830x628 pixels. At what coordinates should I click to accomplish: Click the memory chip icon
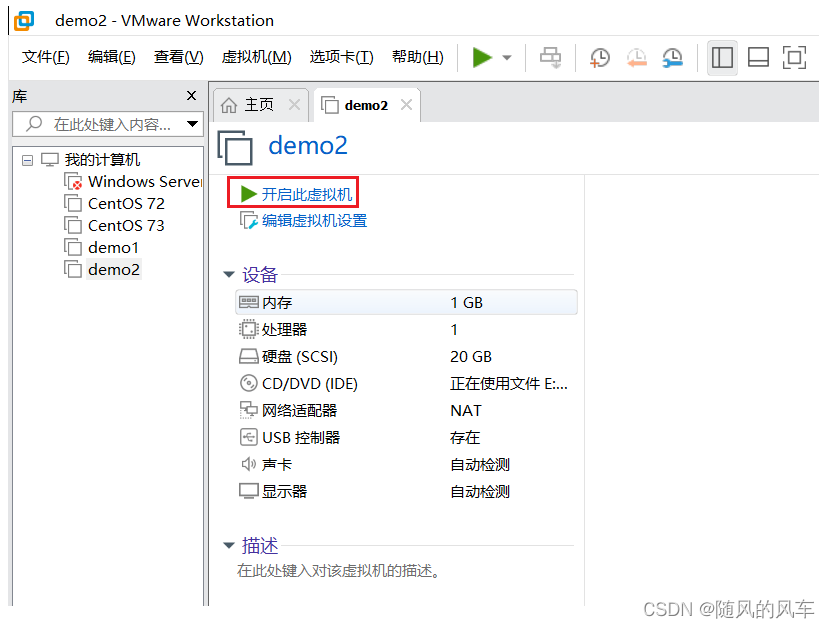click(248, 302)
